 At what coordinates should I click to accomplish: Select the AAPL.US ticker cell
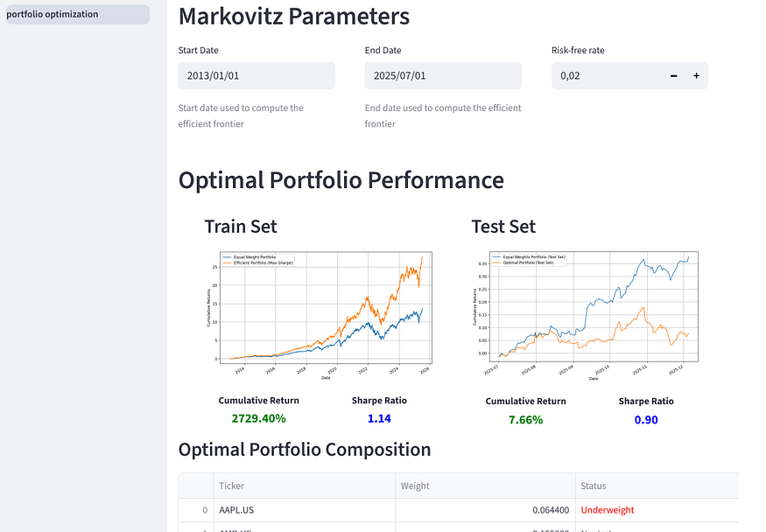coord(303,510)
